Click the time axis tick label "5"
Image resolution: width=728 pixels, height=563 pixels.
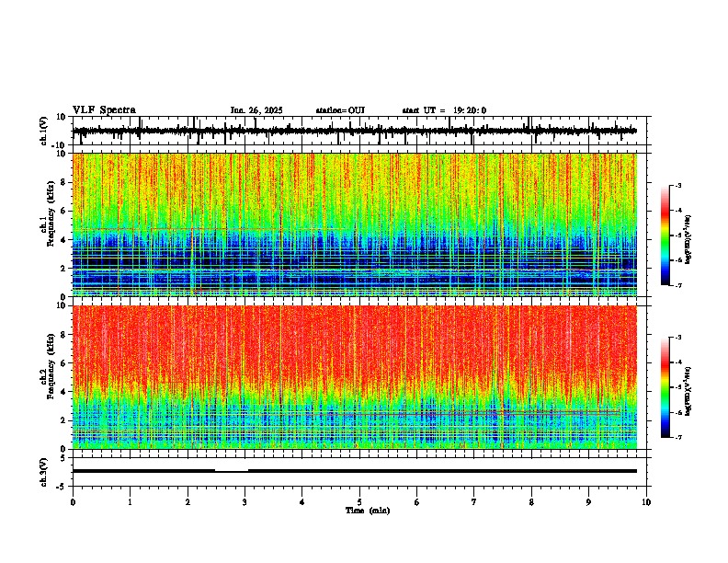tap(359, 502)
